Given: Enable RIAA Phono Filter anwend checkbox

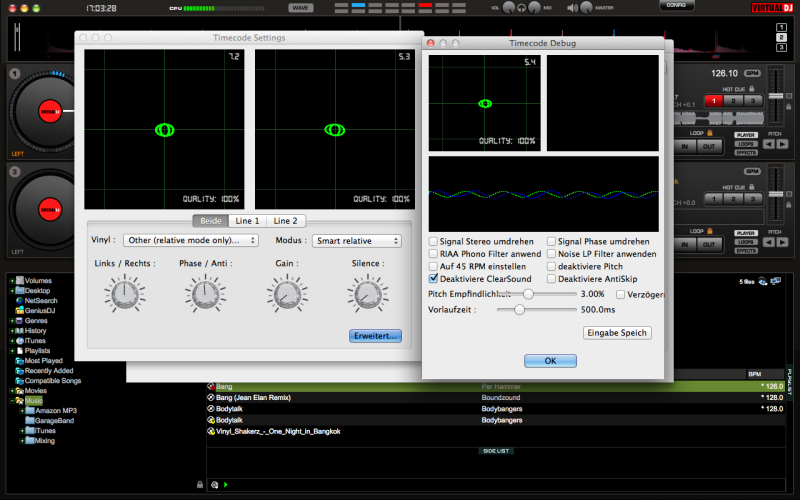Looking at the screenshot, I should [433, 254].
